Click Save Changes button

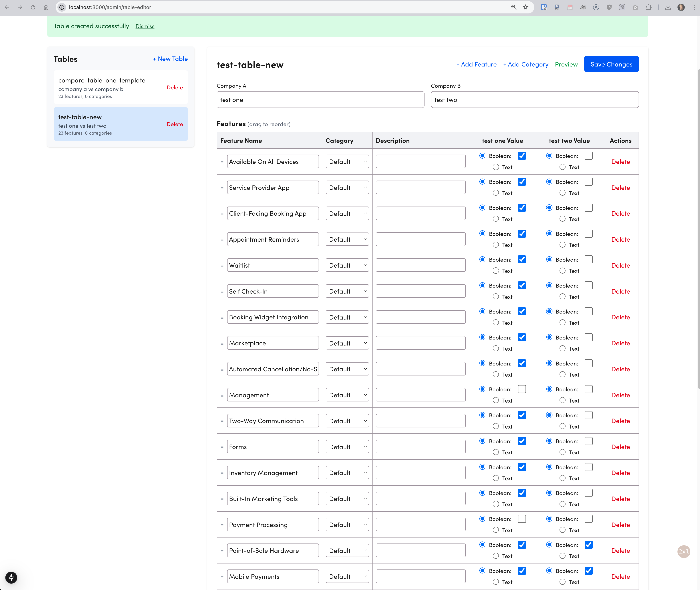click(611, 64)
